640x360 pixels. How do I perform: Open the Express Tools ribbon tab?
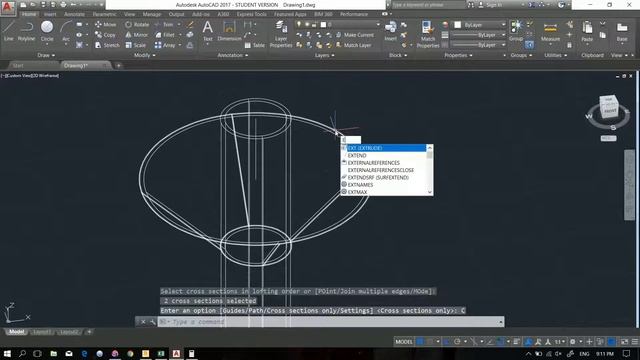click(251, 14)
